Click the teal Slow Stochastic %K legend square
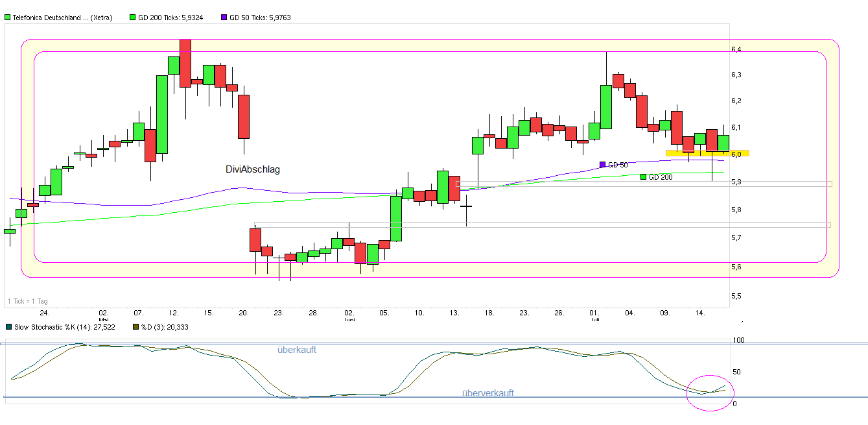The height and width of the screenshot is (425, 868). point(7,327)
